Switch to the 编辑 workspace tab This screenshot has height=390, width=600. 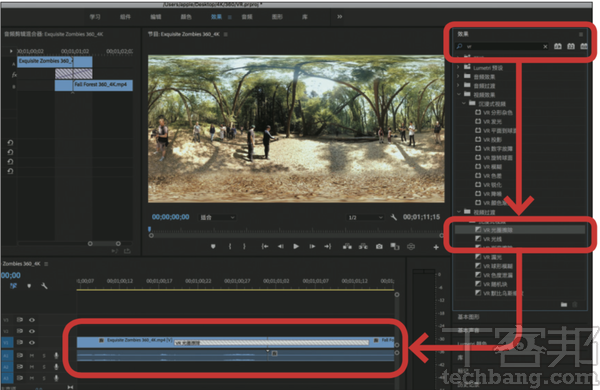[156, 16]
